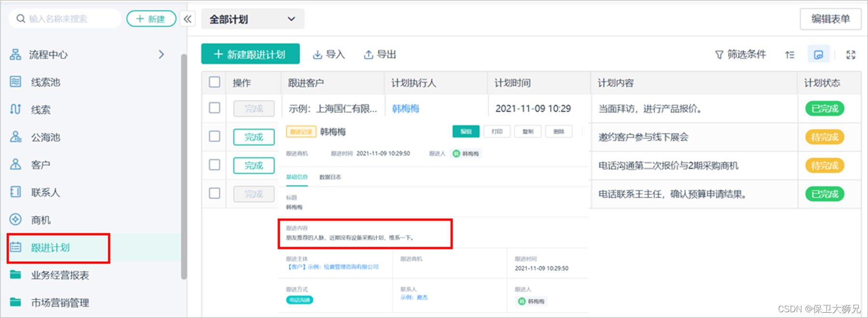This screenshot has height=318, width=868.
Task: Click the 新建跟进计划 button
Action: 250,54
